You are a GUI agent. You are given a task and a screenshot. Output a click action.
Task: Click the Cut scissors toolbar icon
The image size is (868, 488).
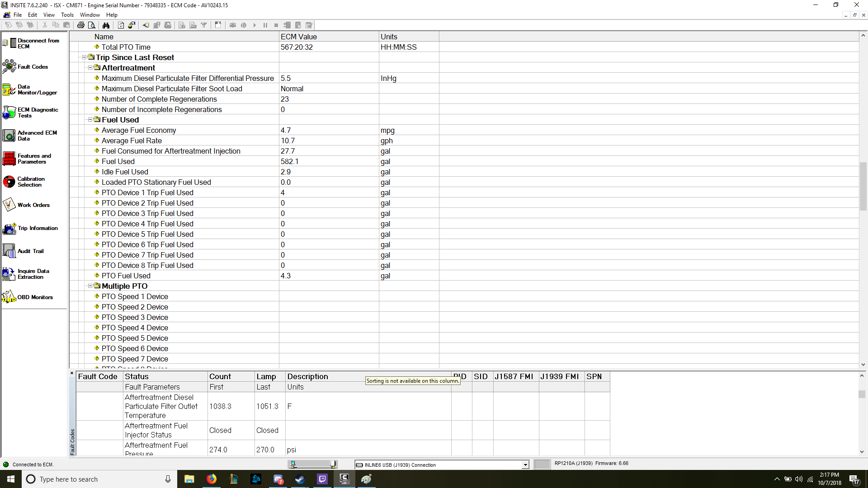tap(45, 25)
